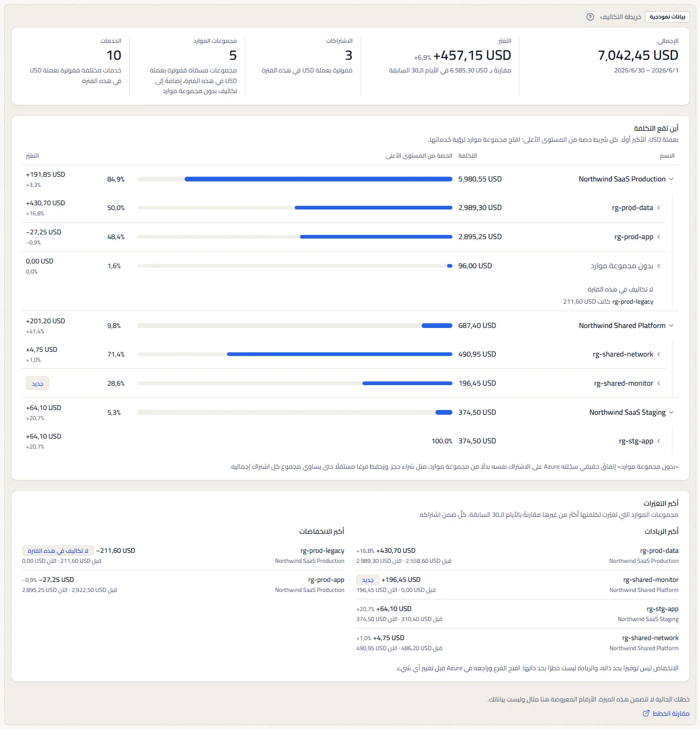Click the التكلفة column header
The width and height of the screenshot is (700, 729).
point(468,156)
